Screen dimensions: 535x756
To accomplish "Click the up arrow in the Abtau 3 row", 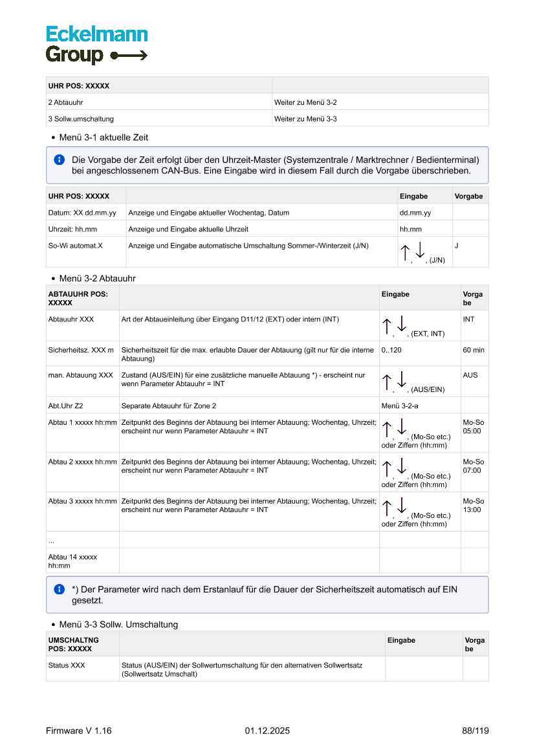I will click(x=387, y=508).
